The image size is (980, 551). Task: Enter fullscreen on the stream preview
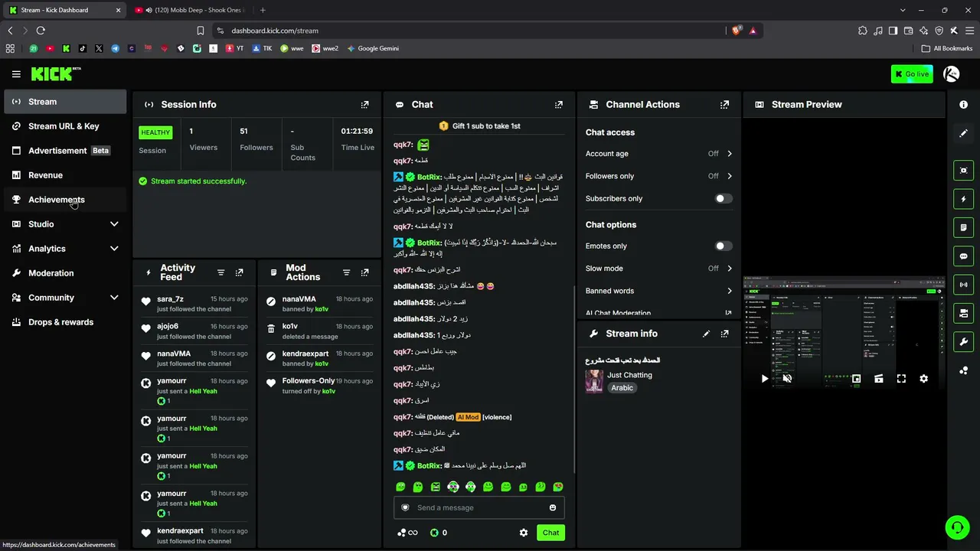pyautogui.click(x=901, y=378)
